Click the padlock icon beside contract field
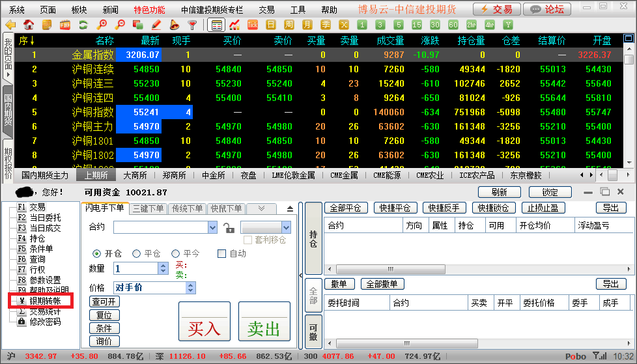This screenshot has width=637, height=364. pyautogui.click(x=229, y=227)
